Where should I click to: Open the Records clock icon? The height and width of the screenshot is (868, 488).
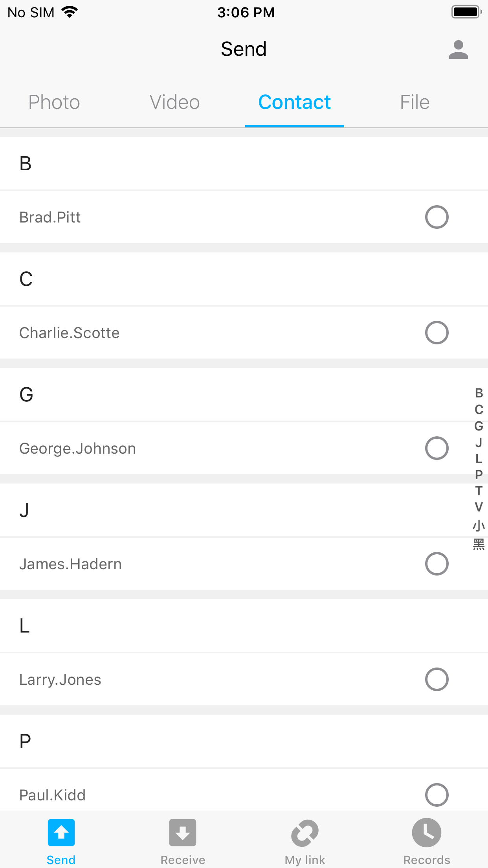tap(427, 832)
